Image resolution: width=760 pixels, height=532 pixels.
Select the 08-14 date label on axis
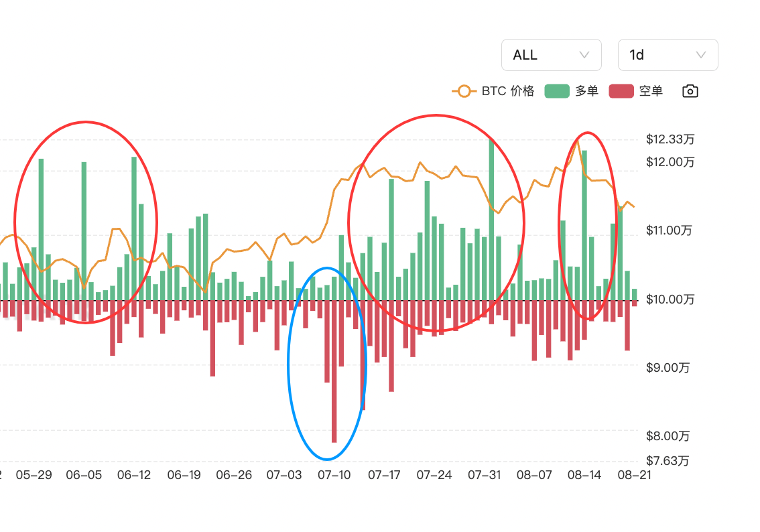(584, 475)
